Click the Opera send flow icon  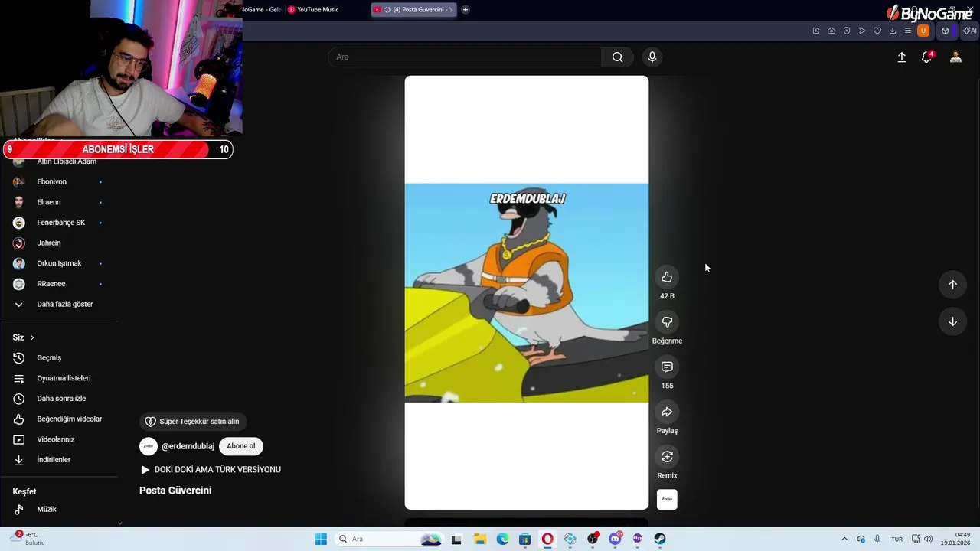coord(862,31)
